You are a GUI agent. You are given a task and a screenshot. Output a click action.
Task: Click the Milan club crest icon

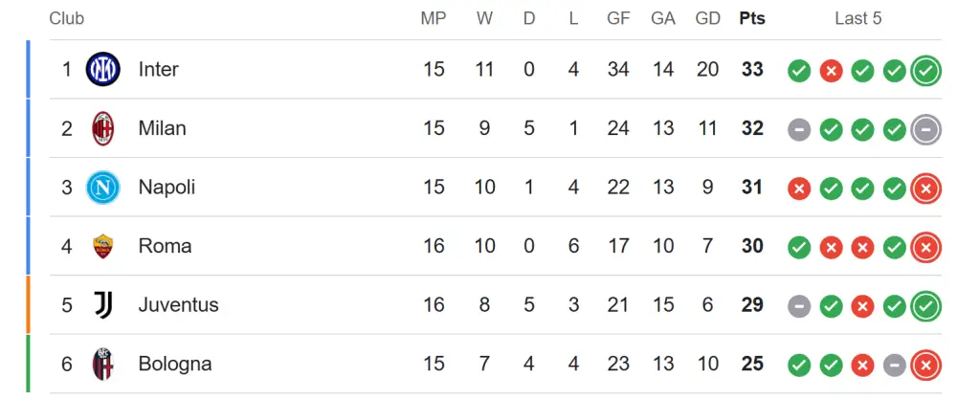click(x=102, y=128)
